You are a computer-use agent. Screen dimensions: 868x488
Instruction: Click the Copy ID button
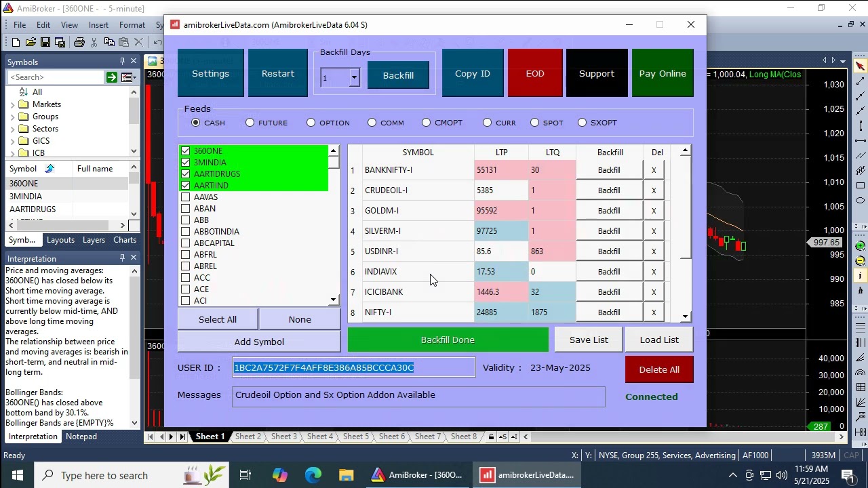coord(473,73)
